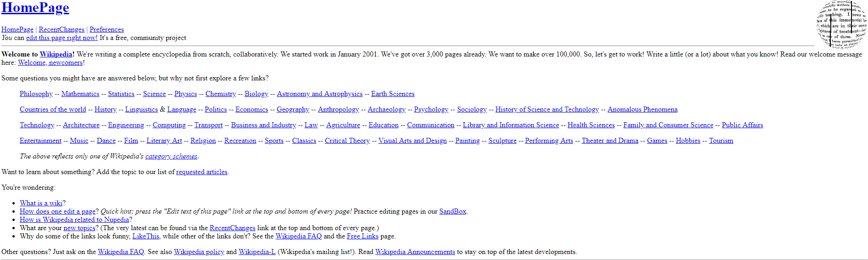Open Theater and Drama
Viewport: 868px width, 260px height.
(610, 141)
